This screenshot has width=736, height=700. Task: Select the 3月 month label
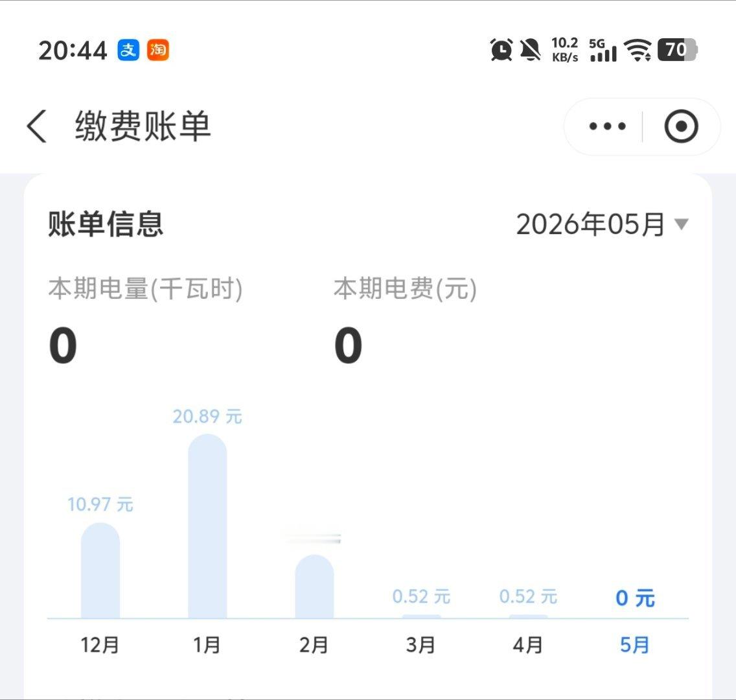click(420, 645)
